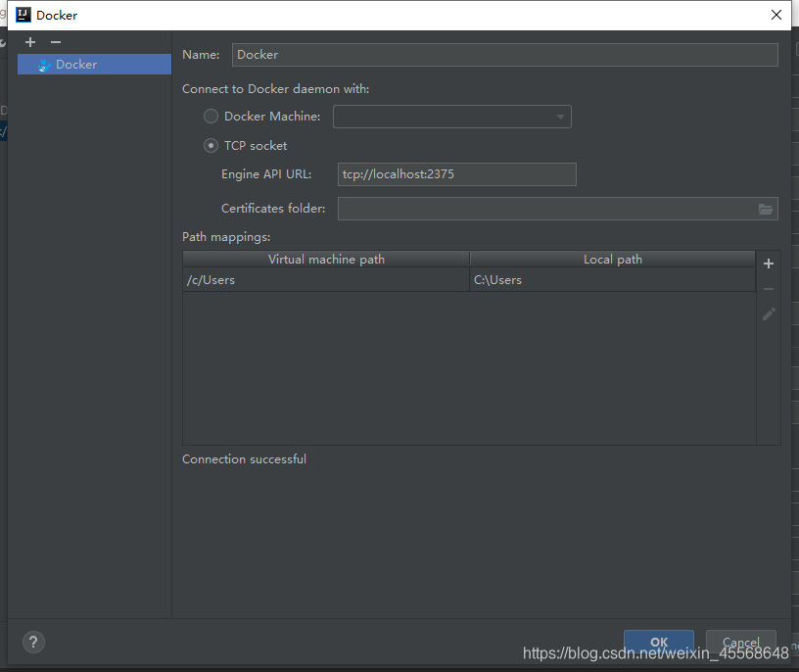The width and height of the screenshot is (799, 672).
Task: Add a path mapping with plus icon
Action: (x=769, y=264)
